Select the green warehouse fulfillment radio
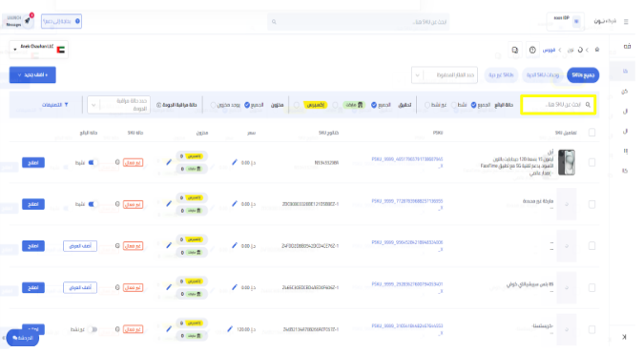The width and height of the screenshot is (644, 353). [x=335, y=105]
